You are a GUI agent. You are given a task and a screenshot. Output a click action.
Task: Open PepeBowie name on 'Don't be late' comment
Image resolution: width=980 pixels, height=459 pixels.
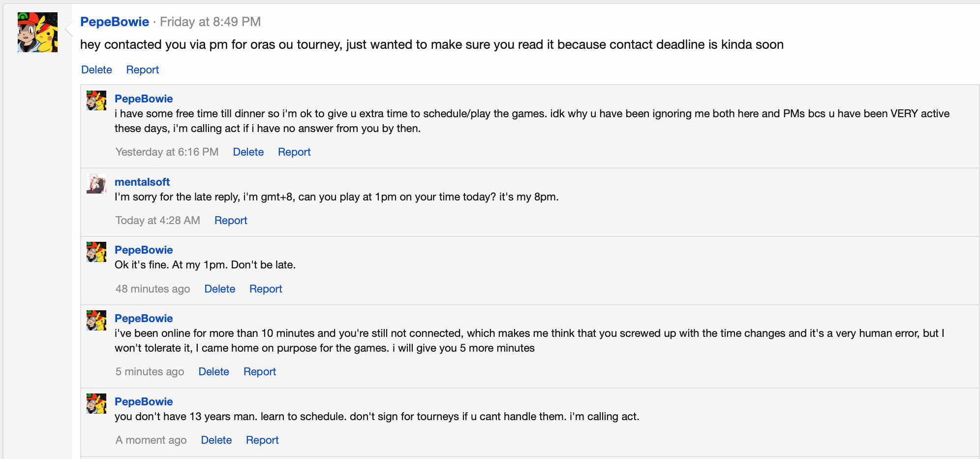coord(144,250)
